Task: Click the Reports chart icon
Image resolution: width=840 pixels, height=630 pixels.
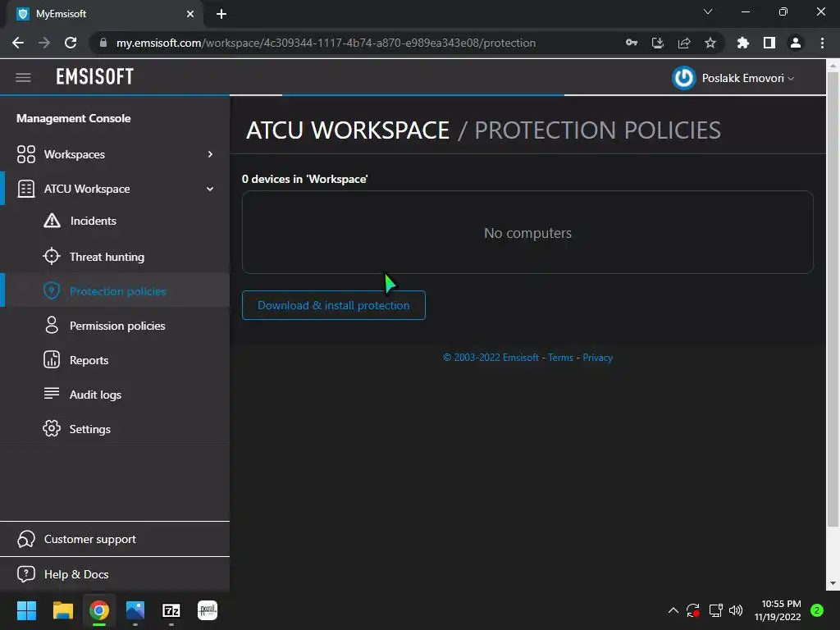Action: click(x=52, y=359)
